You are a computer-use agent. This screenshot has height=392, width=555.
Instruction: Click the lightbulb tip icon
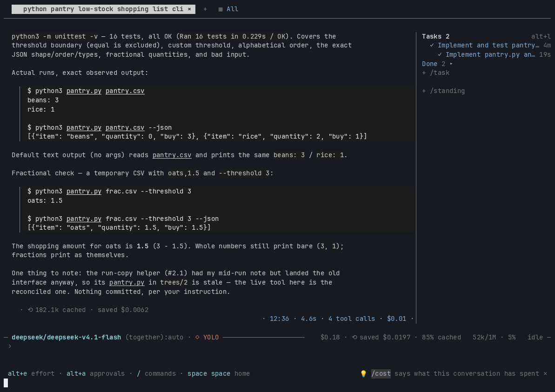tap(363, 373)
